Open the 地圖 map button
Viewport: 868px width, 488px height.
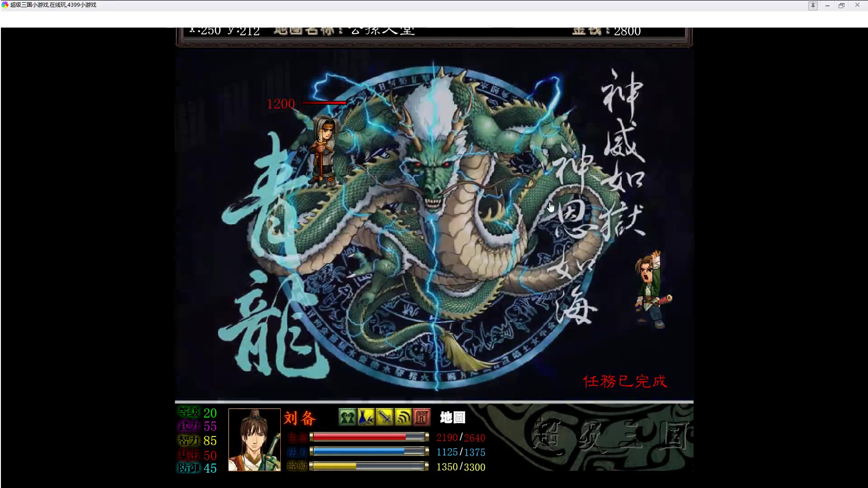[453, 418]
